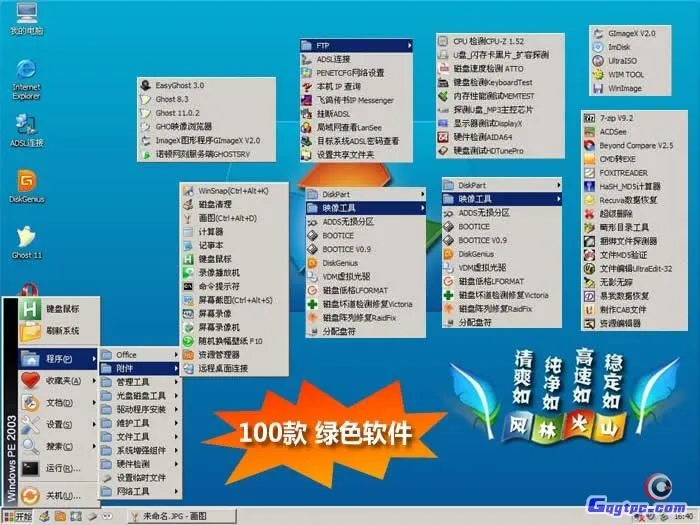Click the CPU-Z 1.52 detection icon
700x525 pixels.
(x=443, y=41)
